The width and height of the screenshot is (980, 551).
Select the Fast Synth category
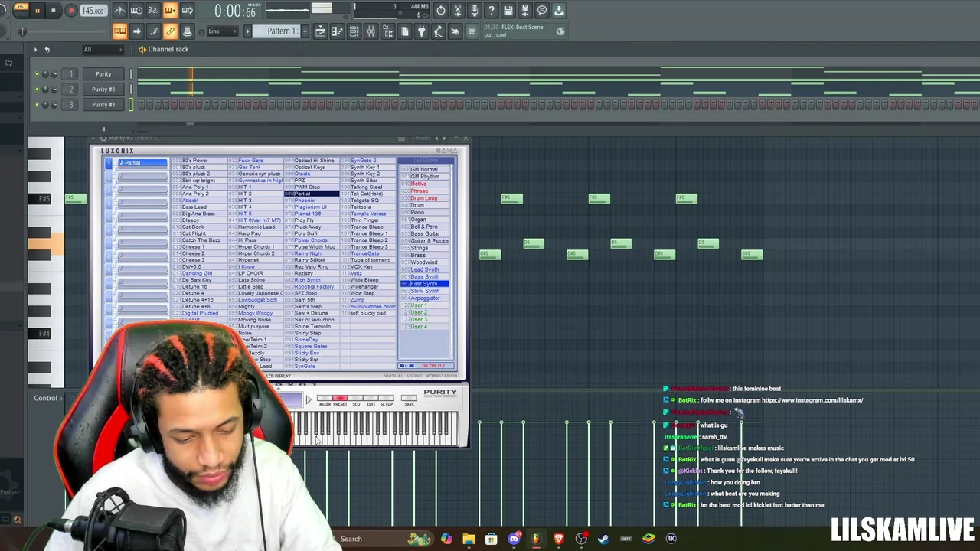424,284
